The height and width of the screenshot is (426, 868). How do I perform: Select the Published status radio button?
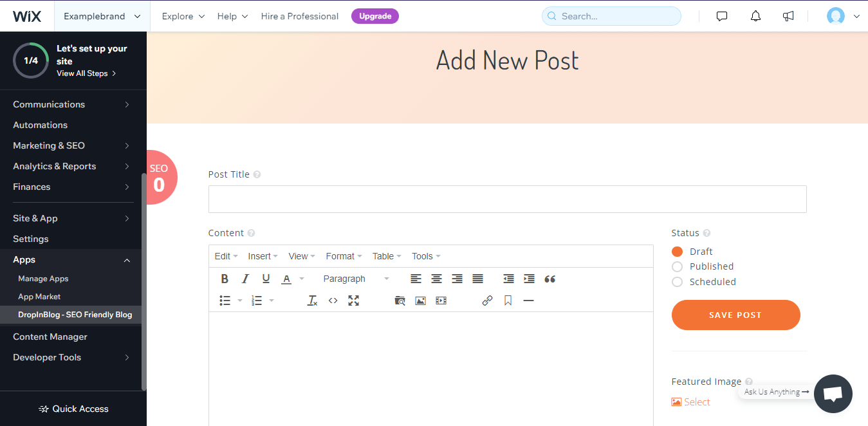(x=677, y=266)
